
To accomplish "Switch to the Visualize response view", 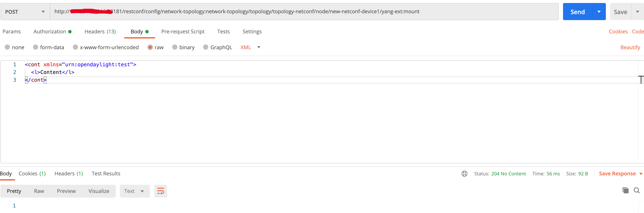I will 99,191.
